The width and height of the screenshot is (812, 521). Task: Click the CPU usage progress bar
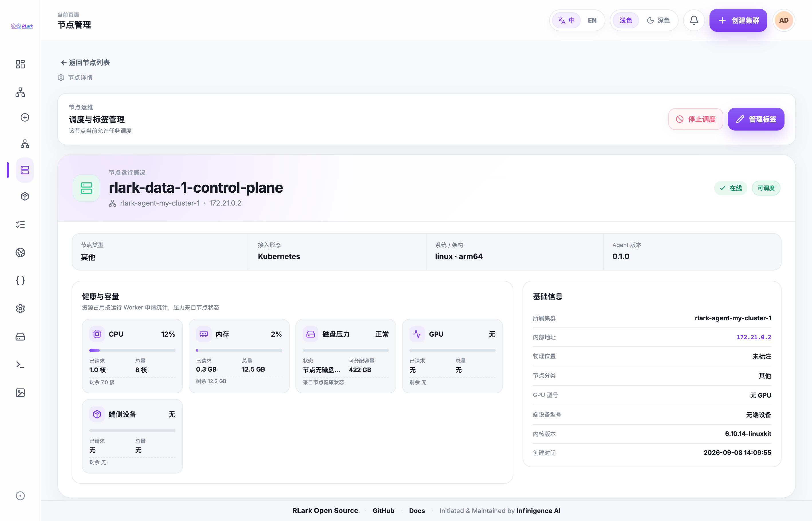click(x=132, y=350)
